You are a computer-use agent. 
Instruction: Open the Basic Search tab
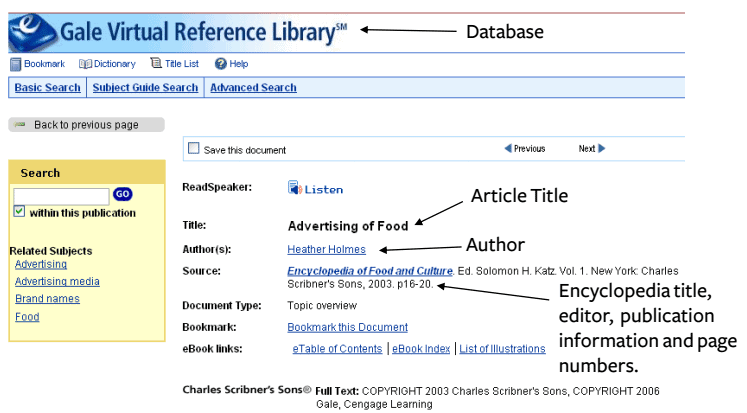coord(47,88)
